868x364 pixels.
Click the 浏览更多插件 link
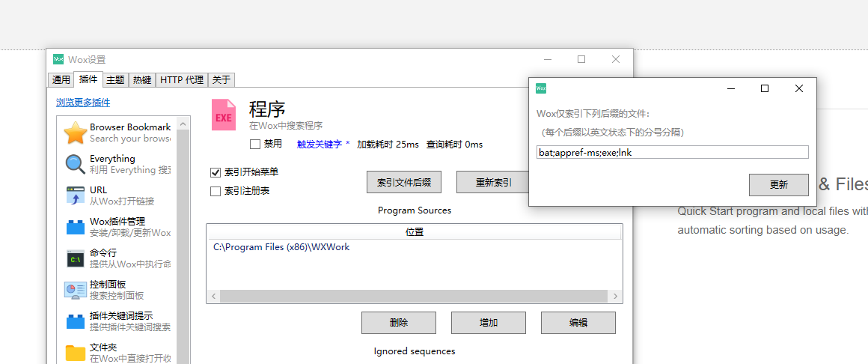click(x=83, y=103)
